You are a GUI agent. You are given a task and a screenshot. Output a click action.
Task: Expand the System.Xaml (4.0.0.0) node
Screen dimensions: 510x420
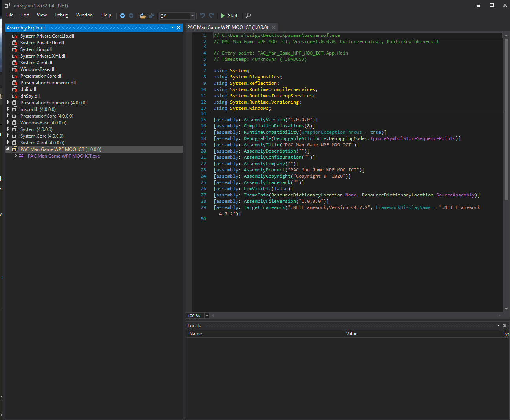8,142
